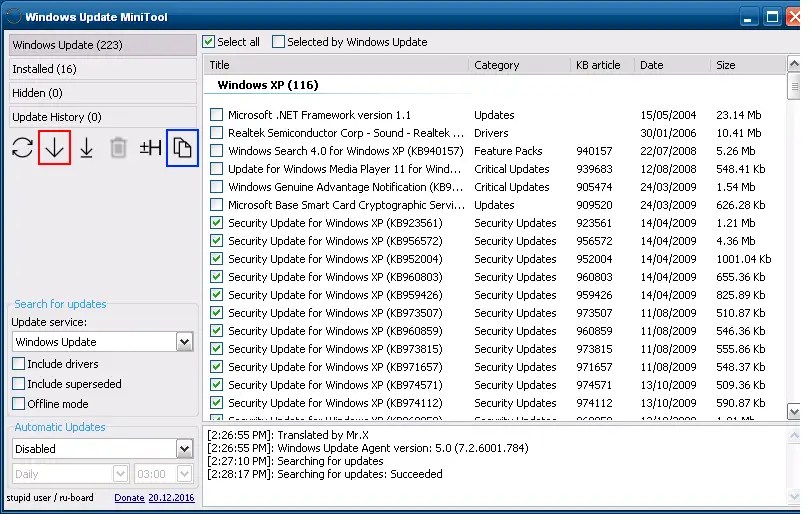
Task: Toggle the Select all checkbox
Action: pyautogui.click(x=209, y=42)
